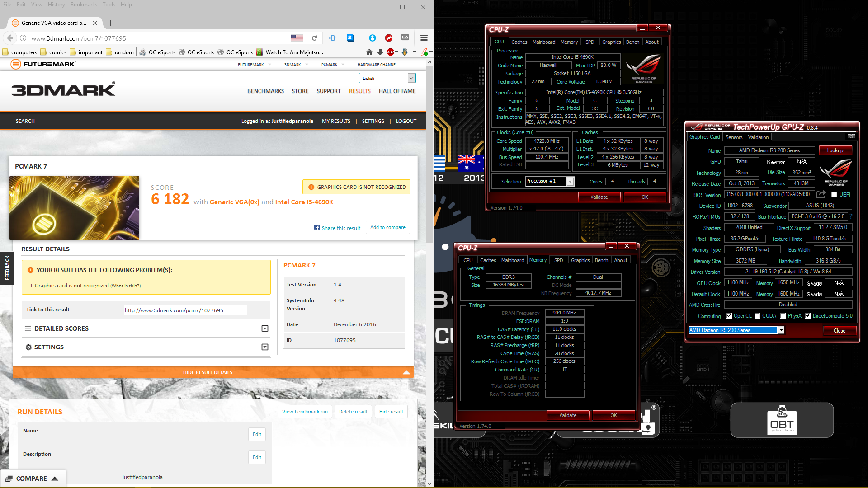Open a new browser tab

[x=111, y=23]
